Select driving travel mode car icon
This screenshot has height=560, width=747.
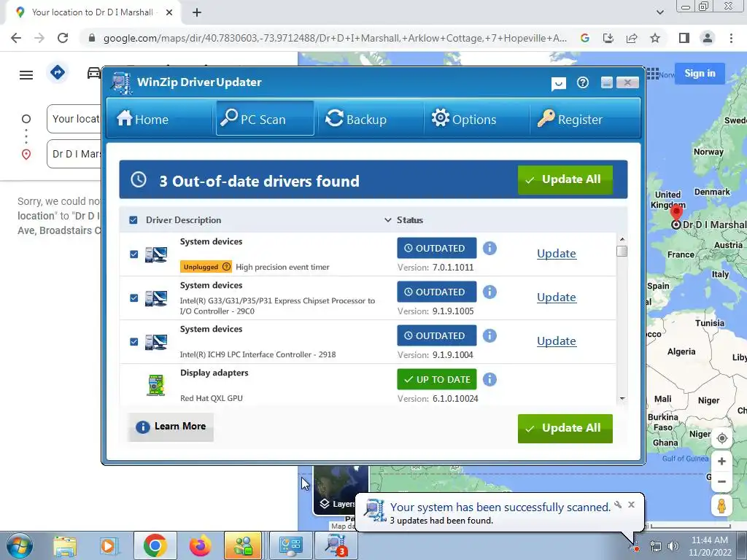pyautogui.click(x=94, y=73)
